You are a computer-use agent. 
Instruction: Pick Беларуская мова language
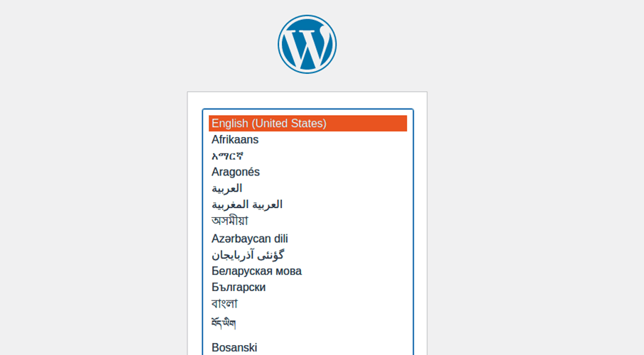[x=307, y=271]
